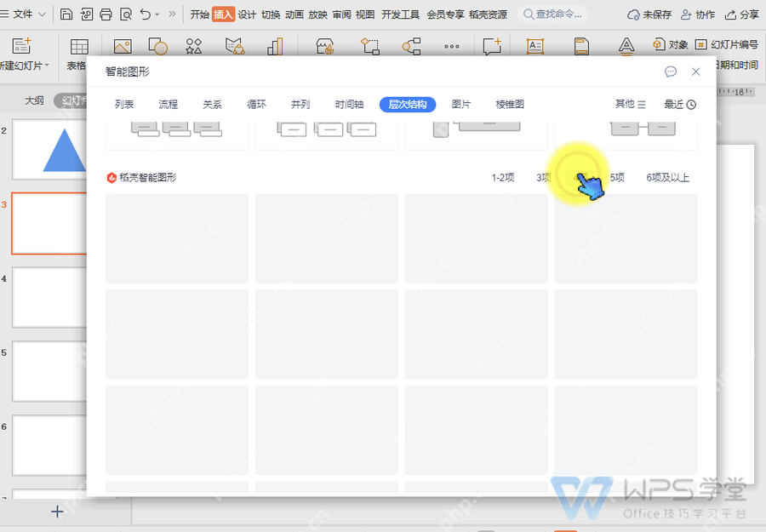Screen dimensions: 766x532
Task: Select the 时间轴 category in dialog
Action: coord(349,104)
